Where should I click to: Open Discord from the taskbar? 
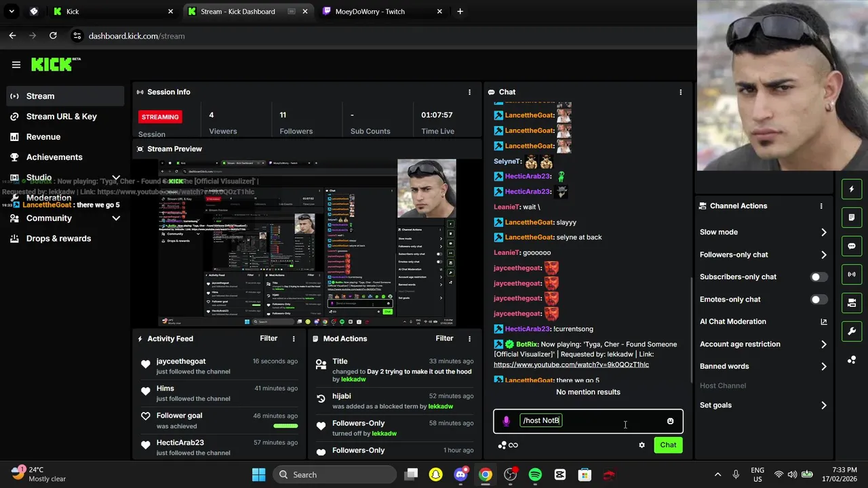click(x=461, y=474)
